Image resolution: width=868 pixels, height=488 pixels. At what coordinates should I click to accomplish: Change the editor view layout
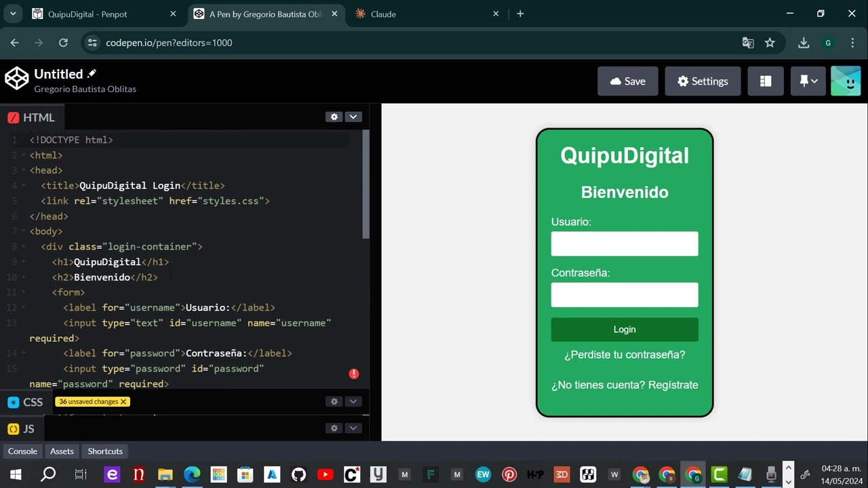click(x=766, y=81)
